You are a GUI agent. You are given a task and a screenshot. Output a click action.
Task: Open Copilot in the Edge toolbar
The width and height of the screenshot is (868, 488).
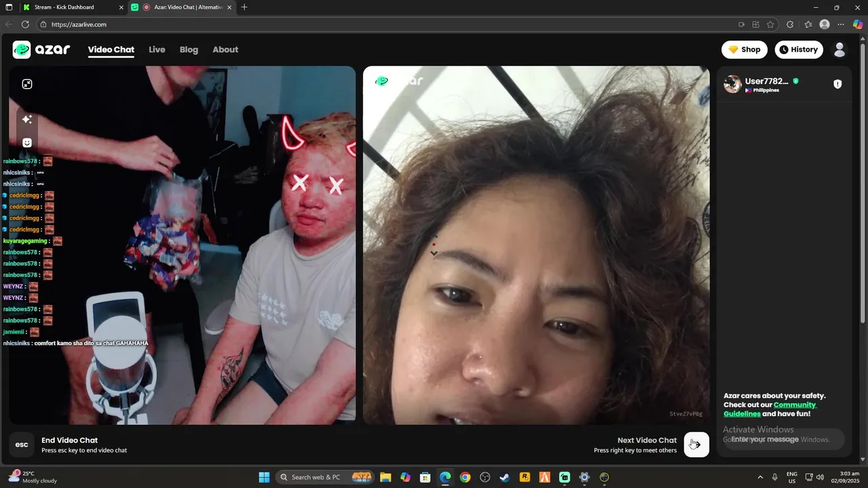click(x=857, y=24)
